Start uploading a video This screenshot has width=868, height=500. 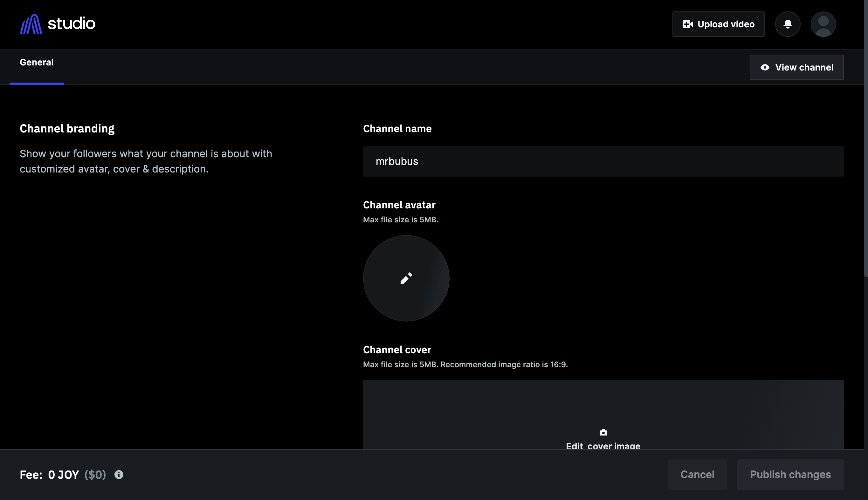tap(719, 24)
